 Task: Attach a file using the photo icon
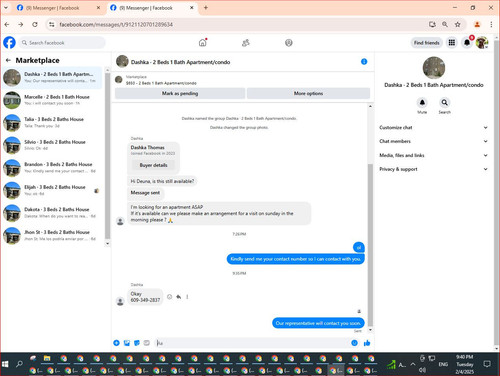click(x=127, y=343)
